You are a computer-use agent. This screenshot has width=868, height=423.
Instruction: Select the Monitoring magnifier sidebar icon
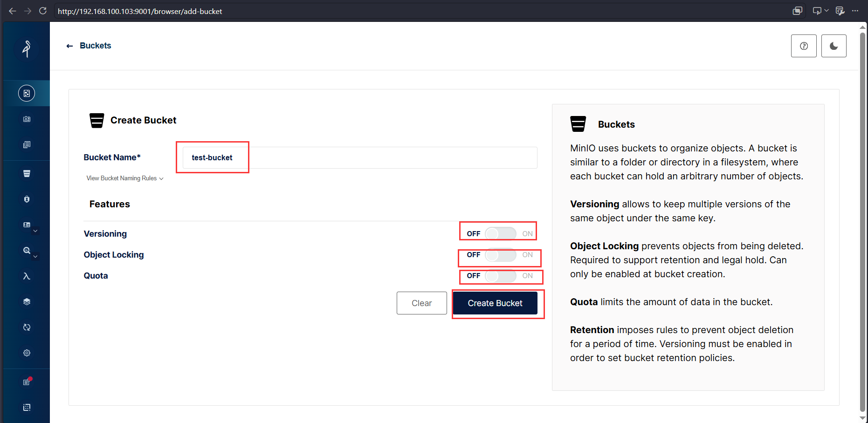click(x=27, y=250)
